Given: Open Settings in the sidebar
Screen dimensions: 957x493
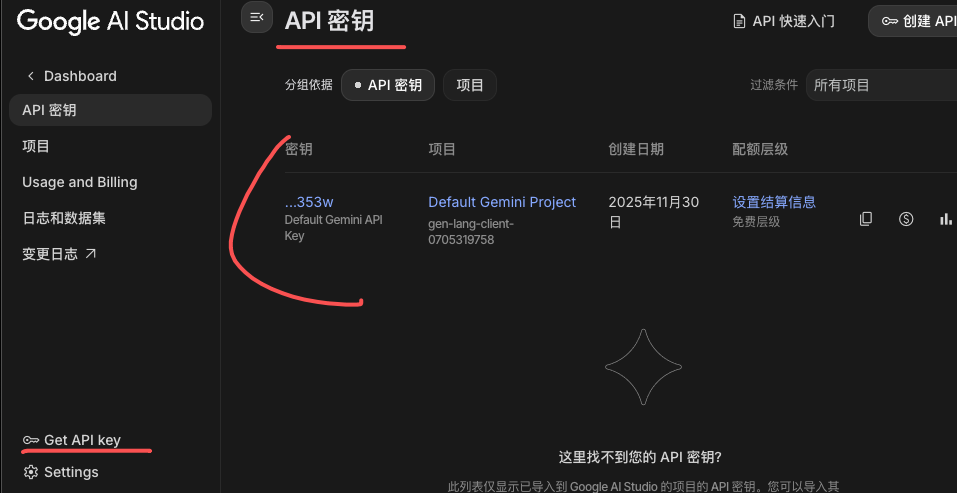Looking at the screenshot, I should click(x=71, y=472).
